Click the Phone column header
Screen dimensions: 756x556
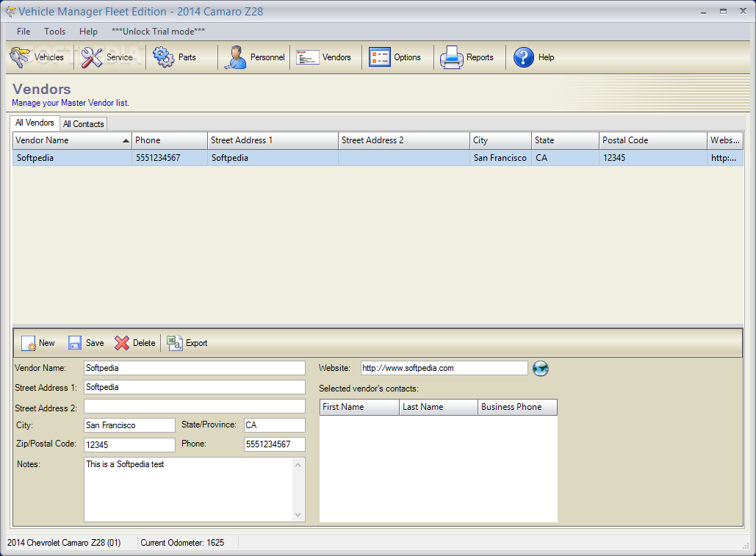click(x=170, y=140)
